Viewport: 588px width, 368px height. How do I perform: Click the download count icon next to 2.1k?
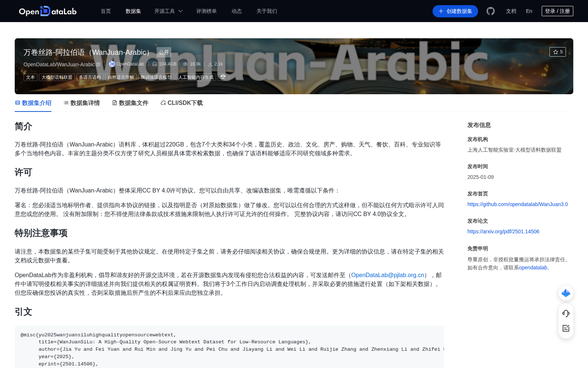210,64
